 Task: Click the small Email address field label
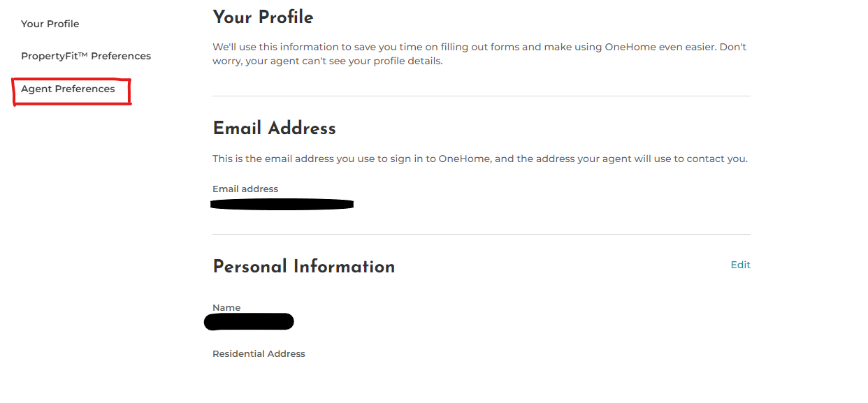tap(245, 189)
